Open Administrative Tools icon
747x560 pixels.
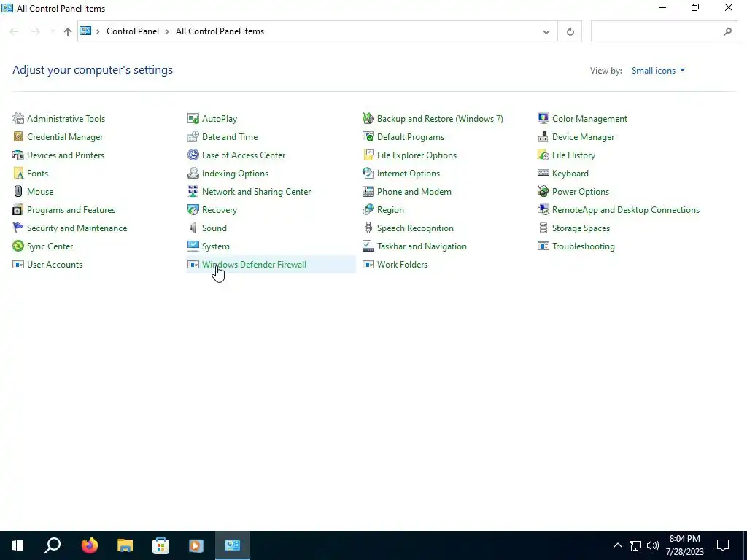(18, 119)
